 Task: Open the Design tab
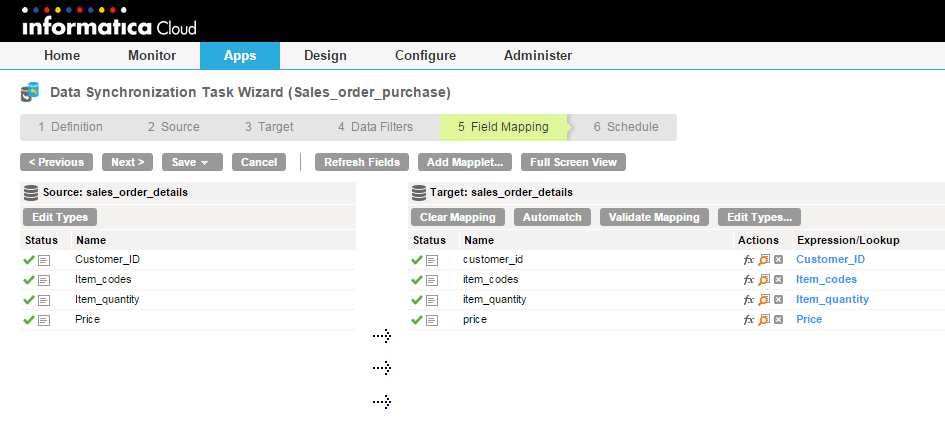click(325, 55)
